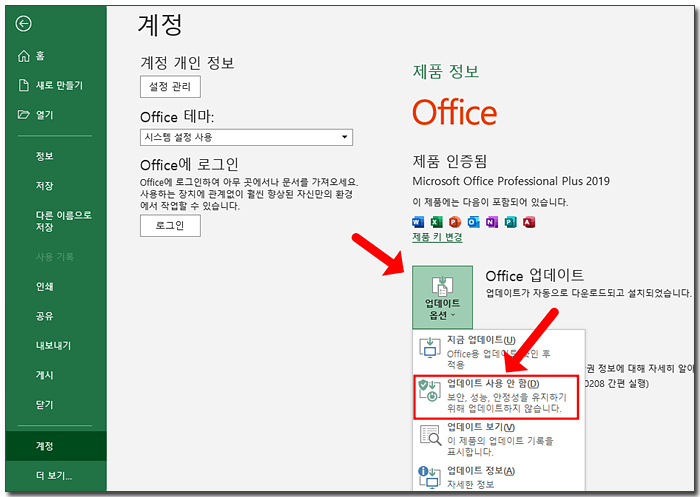Click the Outlook app icon
The width and height of the screenshot is (700, 497).
tap(473, 222)
